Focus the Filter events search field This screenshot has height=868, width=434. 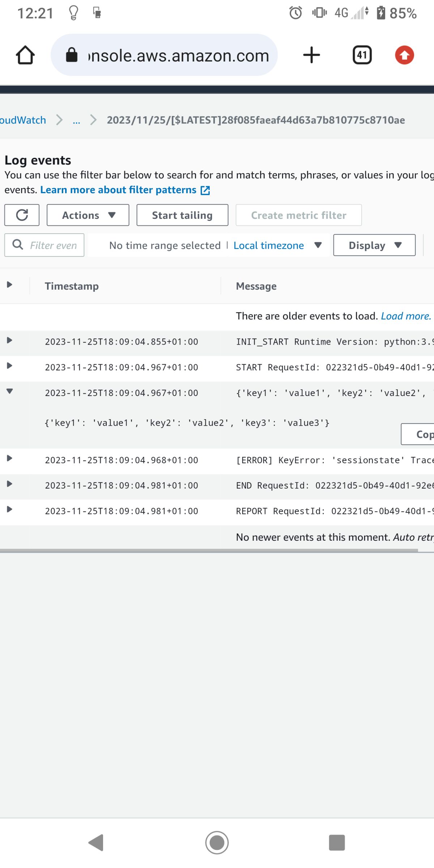click(53, 246)
